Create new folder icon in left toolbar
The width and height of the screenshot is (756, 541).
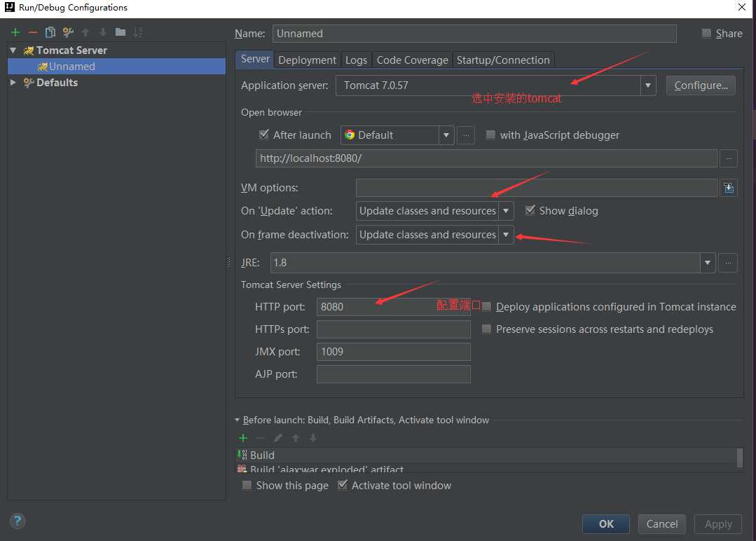pyautogui.click(x=121, y=32)
